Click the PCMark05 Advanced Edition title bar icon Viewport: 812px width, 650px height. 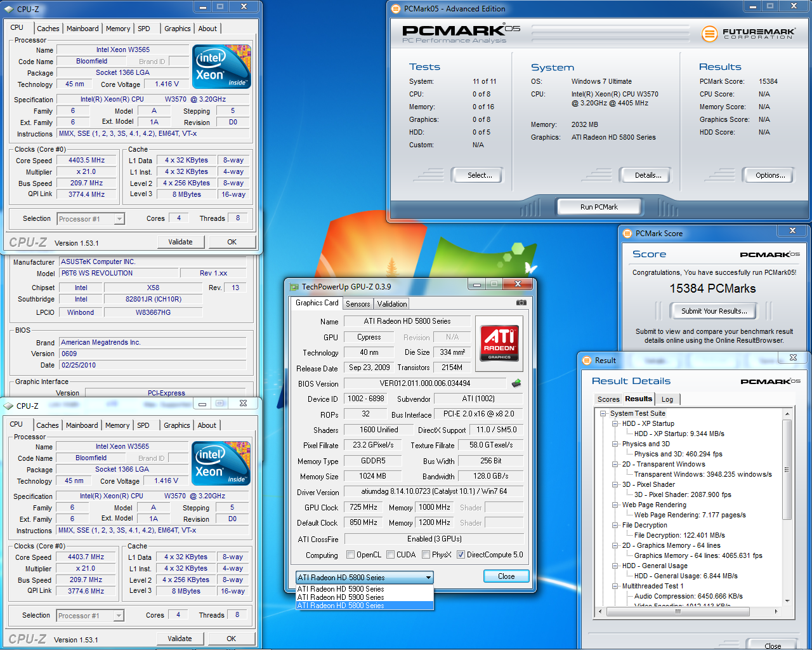point(396,9)
